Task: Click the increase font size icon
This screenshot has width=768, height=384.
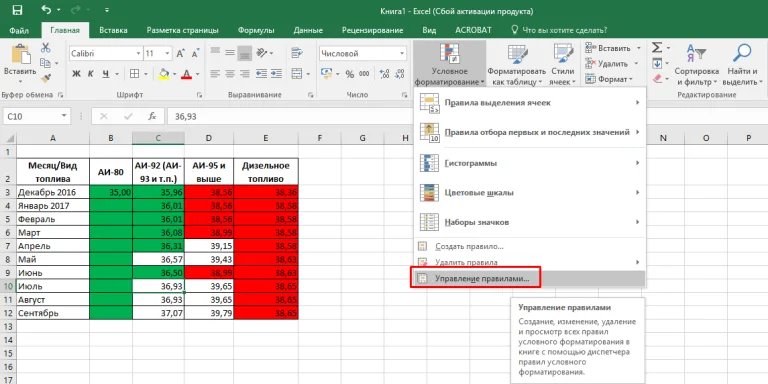Action: coord(180,53)
